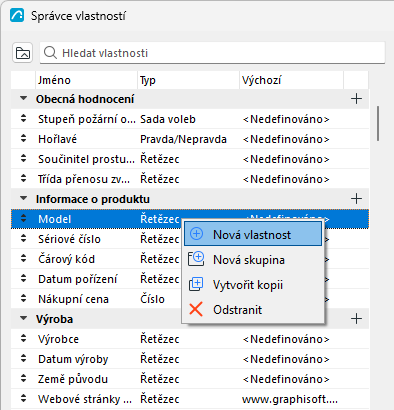Click the reorder handle icon next to Výrobce
The width and height of the screenshot is (394, 410).
pos(23,339)
